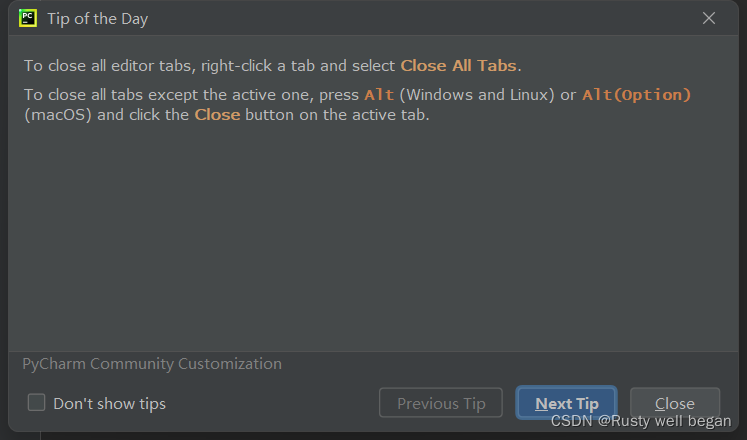Click the PyCharm logo icon in title bar
Screen dimensions: 747x440
click(x=28, y=18)
